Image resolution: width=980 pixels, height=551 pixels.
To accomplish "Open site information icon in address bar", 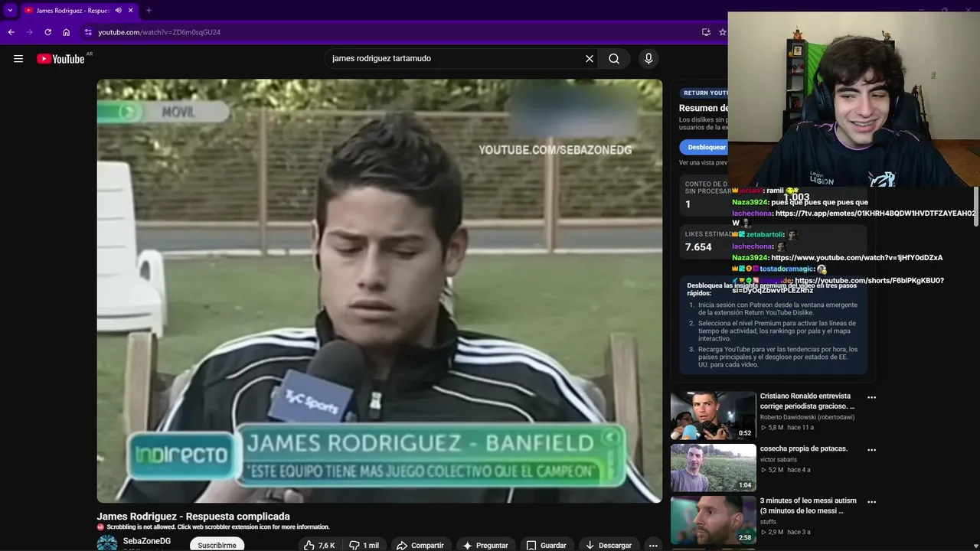I will (88, 32).
